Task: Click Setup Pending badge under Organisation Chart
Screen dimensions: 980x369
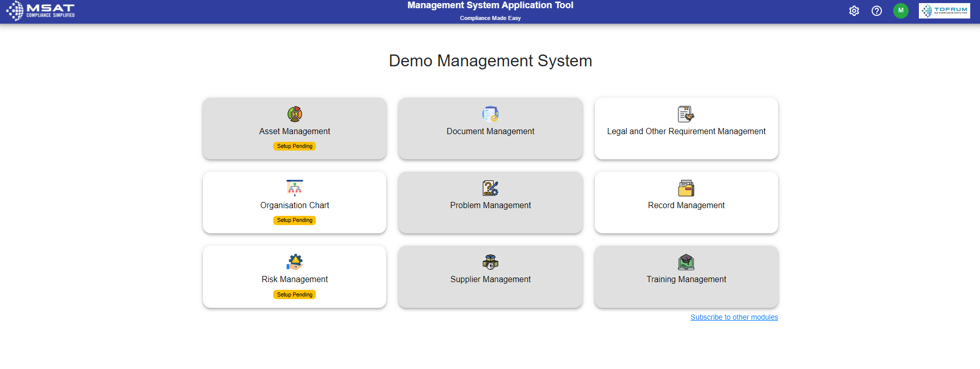Action: (x=294, y=220)
